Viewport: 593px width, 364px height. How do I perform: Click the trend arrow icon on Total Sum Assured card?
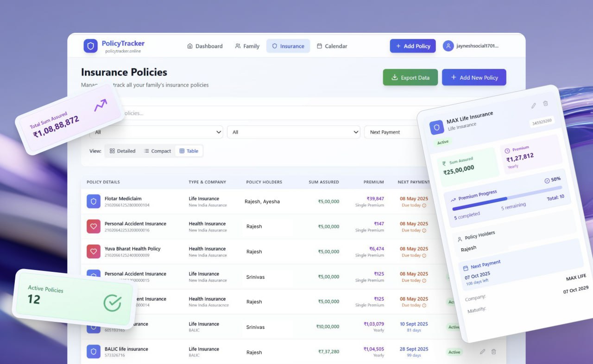pos(101,105)
